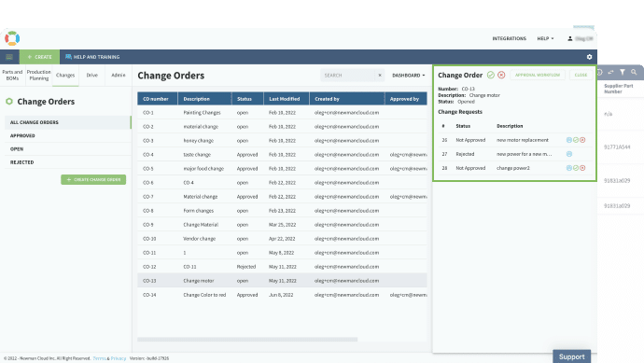Select the CO-8 Form changes row
This screenshot has height=363, width=644.
point(282,211)
